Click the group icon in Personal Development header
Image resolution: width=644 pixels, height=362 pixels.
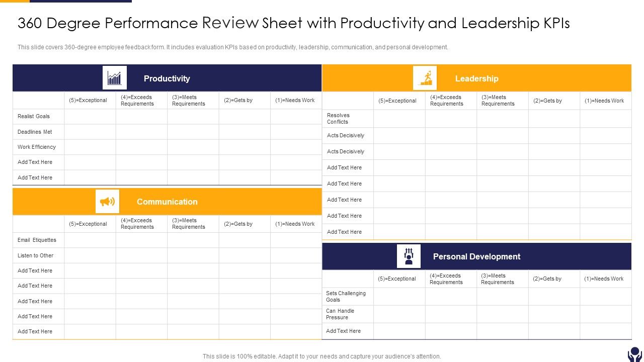tap(409, 256)
